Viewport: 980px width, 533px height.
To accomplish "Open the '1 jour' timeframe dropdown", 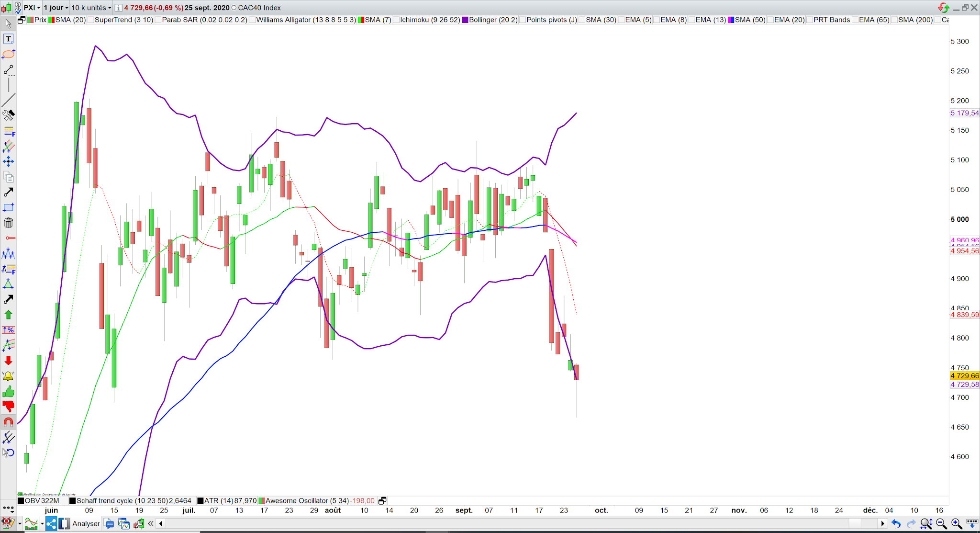I will 56,8.
